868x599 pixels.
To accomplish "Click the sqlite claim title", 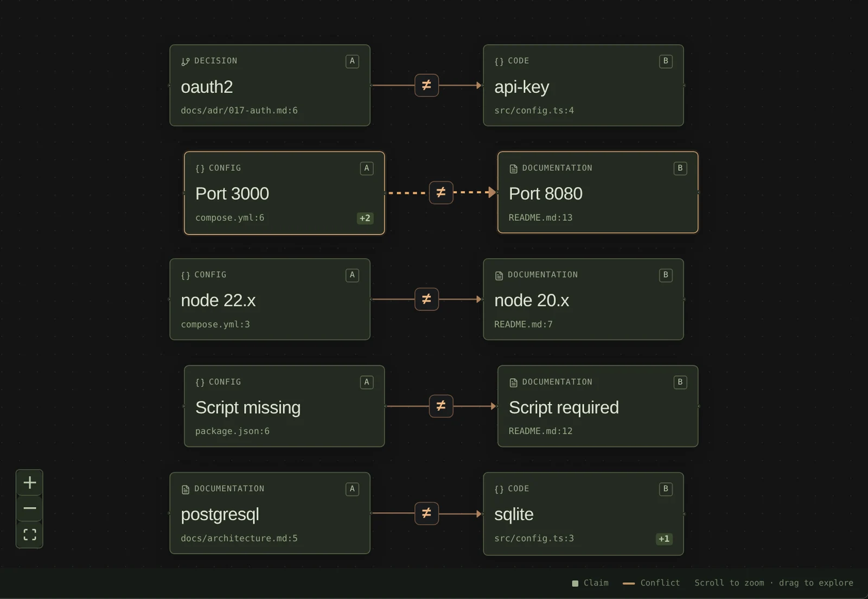I will (514, 514).
